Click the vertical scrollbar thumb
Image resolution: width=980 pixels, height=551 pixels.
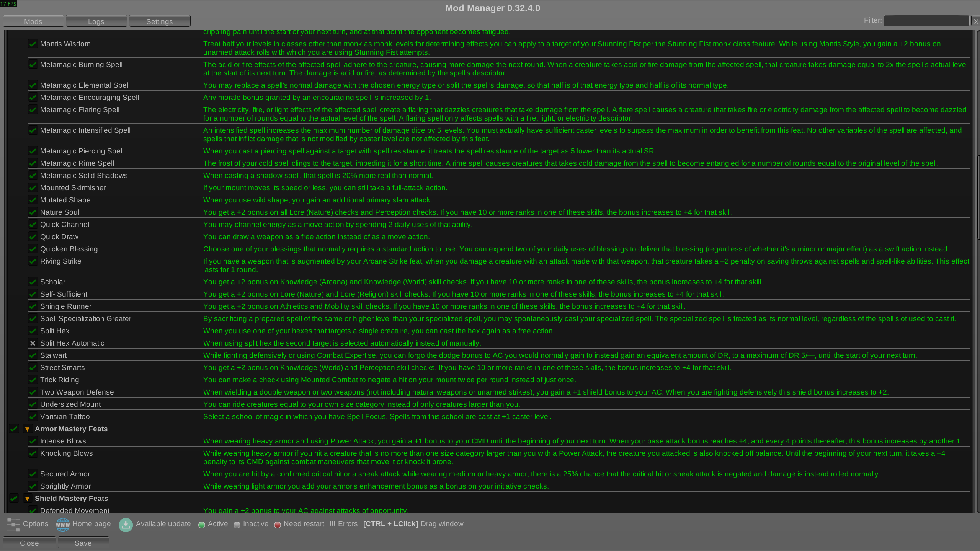click(x=978, y=197)
